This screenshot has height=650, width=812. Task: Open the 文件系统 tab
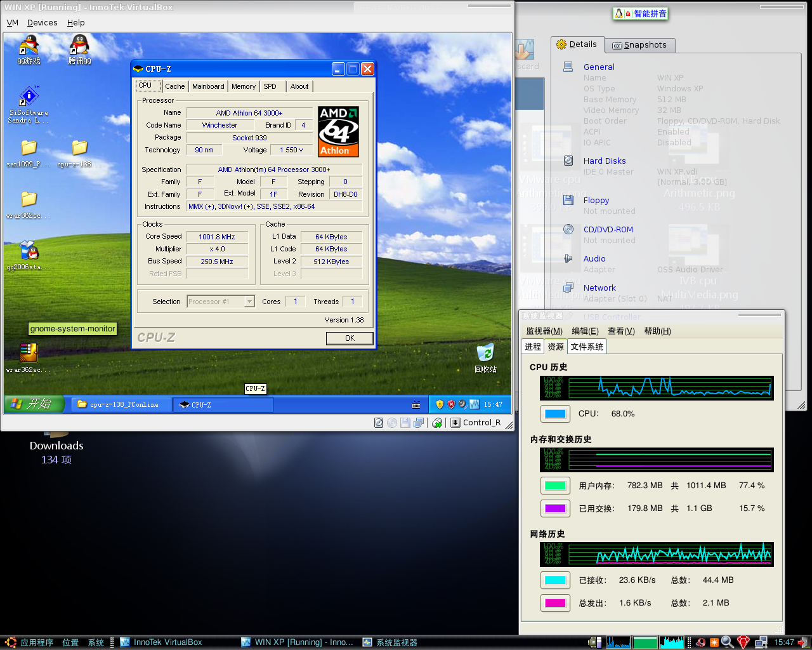click(587, 347)
